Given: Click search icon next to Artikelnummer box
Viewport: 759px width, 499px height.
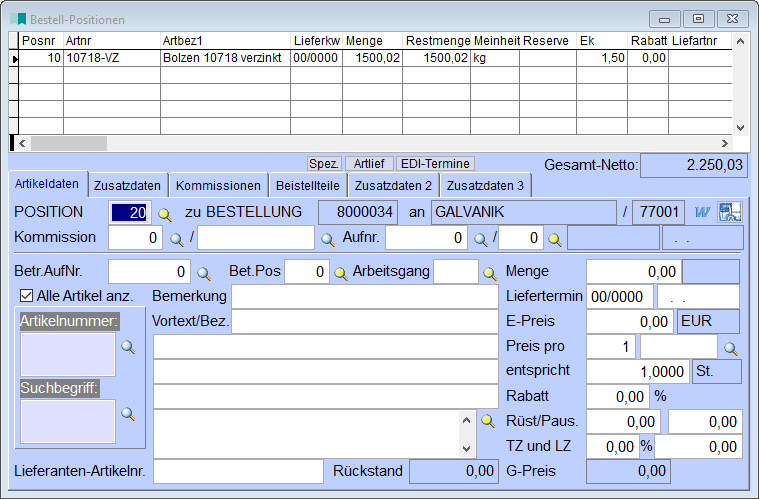Looking at the screenshot, I should (127, 347).
